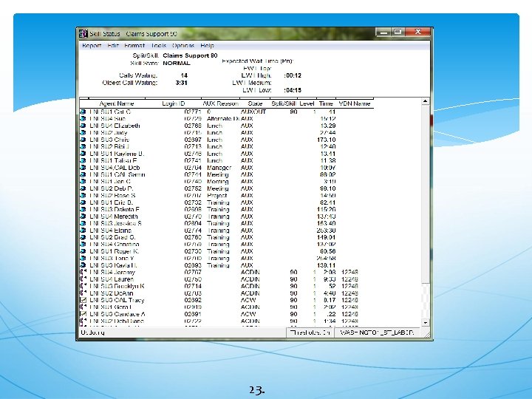The width and height of the screenshot is (532, 399).
Task: Select the agent row LNI SU4 Elizabeth
Action: [226, 126]
